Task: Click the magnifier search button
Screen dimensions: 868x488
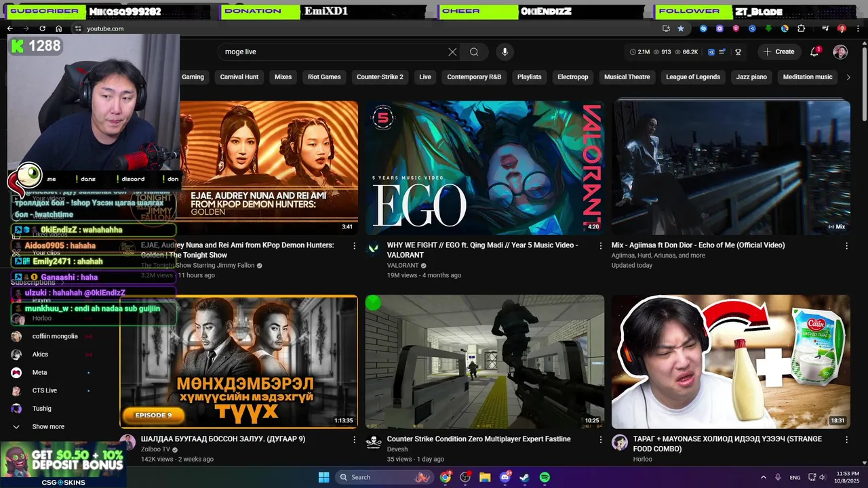Action: point(474,52)
